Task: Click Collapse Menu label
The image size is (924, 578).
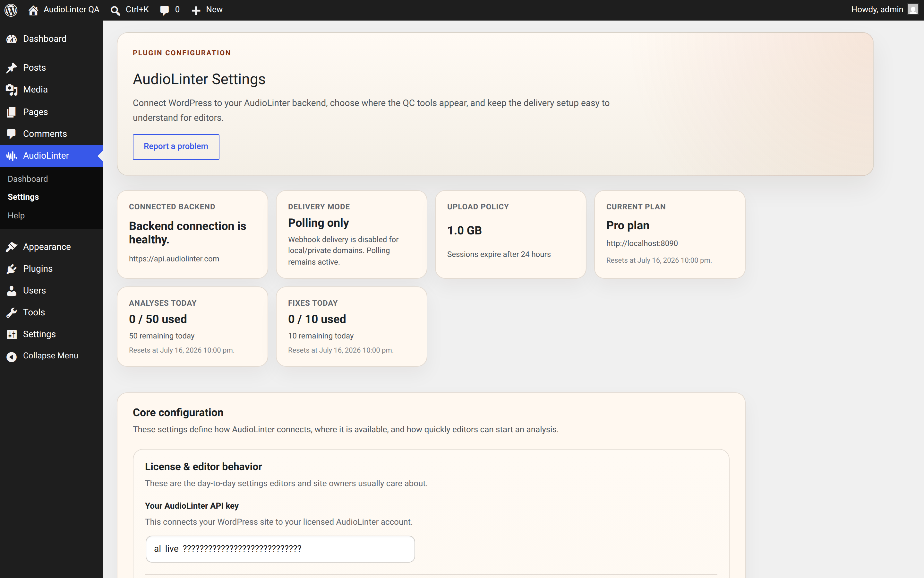Action: pos(50,355)
